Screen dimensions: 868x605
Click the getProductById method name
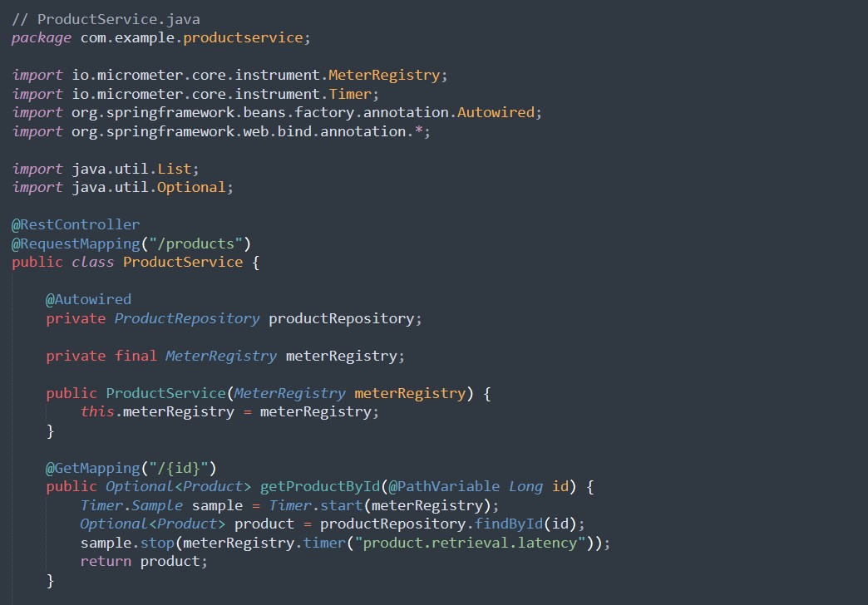click(x=319, y=486)
